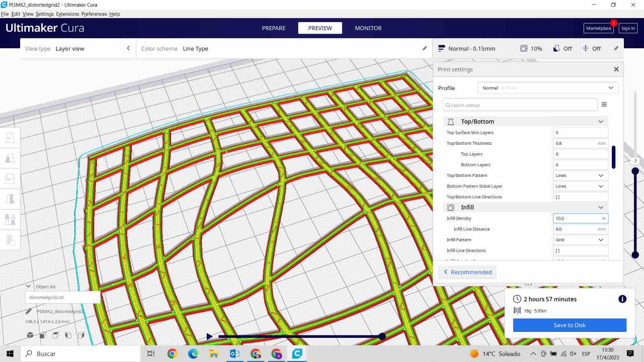Collapse the View type panel
This screenshot has height=362, width=644.
pos(128,48)
